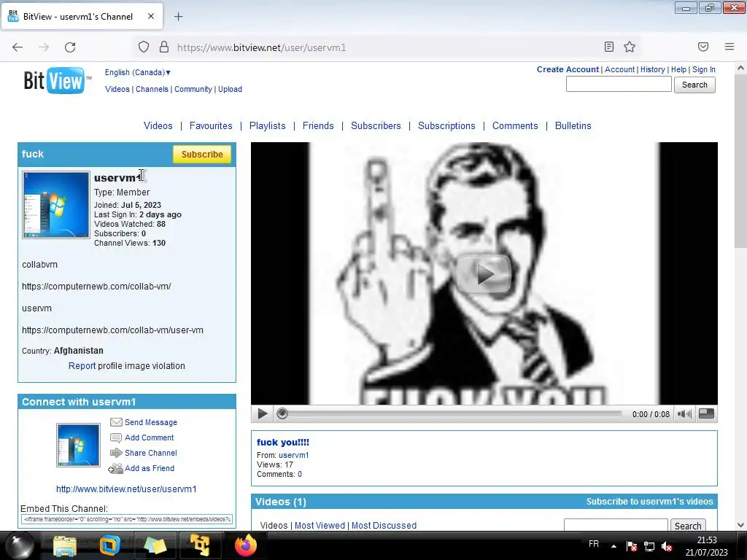Switch the video to fullscreen mode
This screenshot has width=747, height=560.
click(706, 414)
